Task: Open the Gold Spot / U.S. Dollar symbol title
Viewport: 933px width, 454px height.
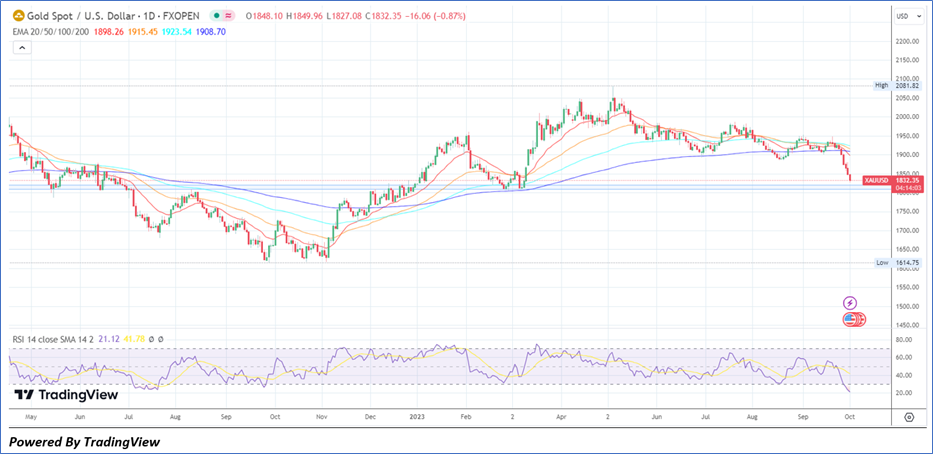Action: point(115,16)
